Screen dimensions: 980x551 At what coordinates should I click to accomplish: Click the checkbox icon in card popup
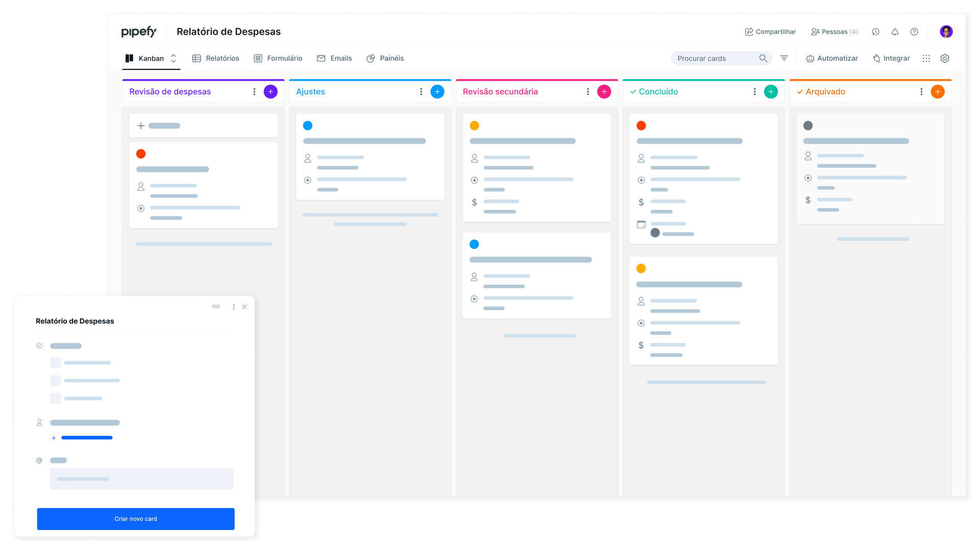pos(39,345)
